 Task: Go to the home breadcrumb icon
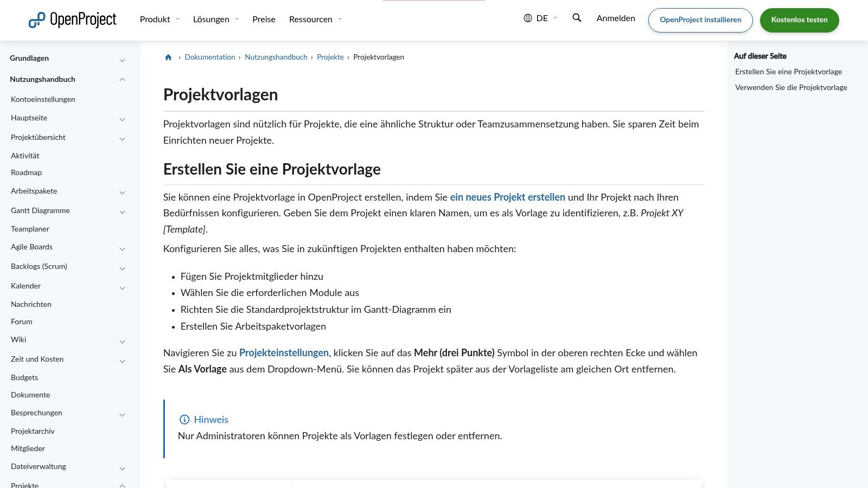(x=168, y=57)
